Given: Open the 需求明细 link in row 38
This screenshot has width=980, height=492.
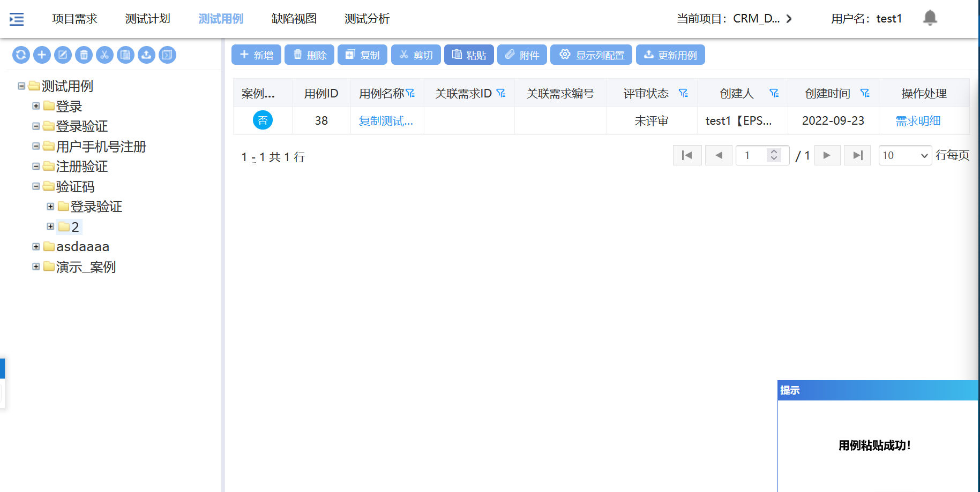Looking at the screenshot, I should [918, 121].
